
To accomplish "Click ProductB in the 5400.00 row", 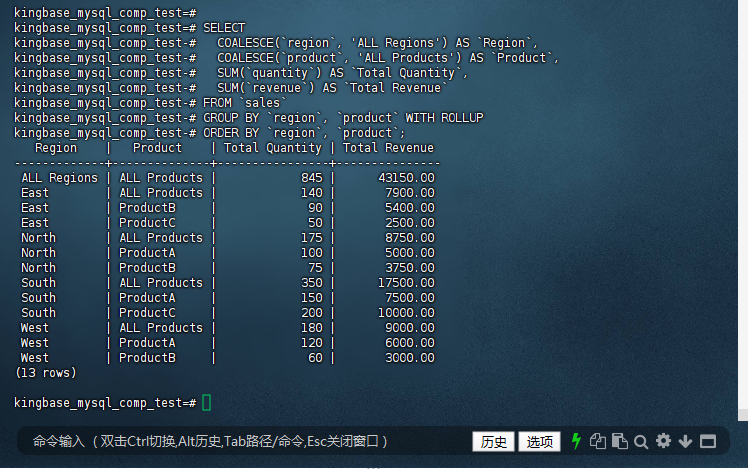I will [x=147, y=208].
